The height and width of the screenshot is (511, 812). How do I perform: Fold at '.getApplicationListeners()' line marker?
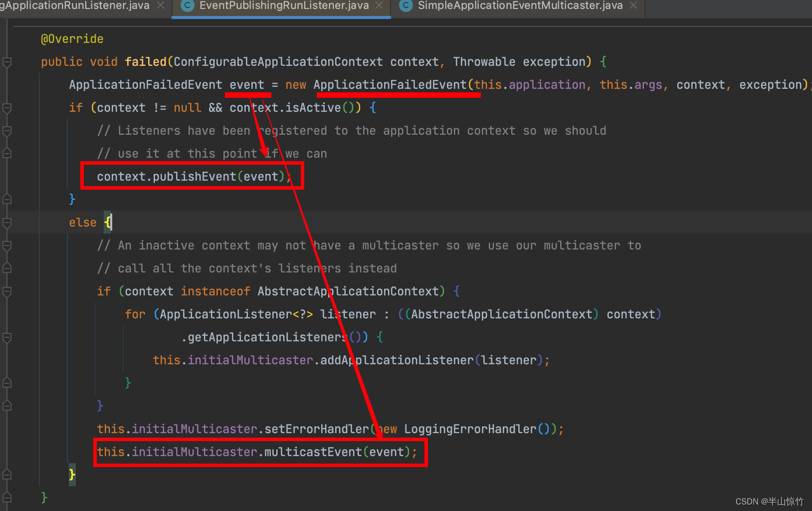pos(7,337)
